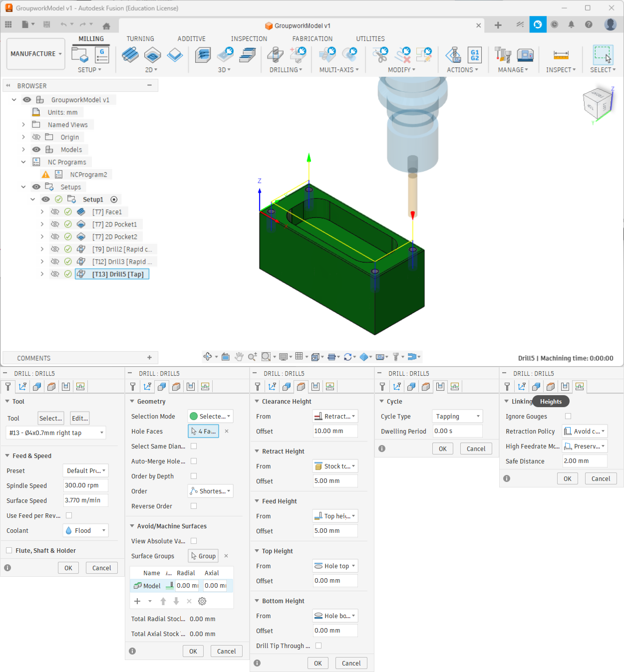The height and width of the screenshot is (672, 624).
Task: Click the 4 Faces Hole Faces selector
Action: pyautogui.click(x=203, y=431)
